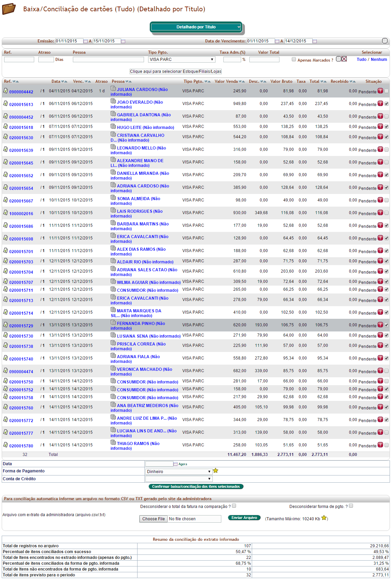The height and width of the screenshot is (588, 392).
Task: Click the person icon beside WILMA AGUIAR
Action: click(113, 282)
